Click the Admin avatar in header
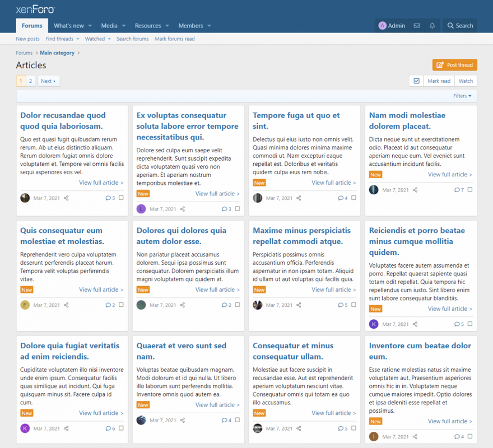The height and width of the screenshot is (448, 493). point(382,25)
